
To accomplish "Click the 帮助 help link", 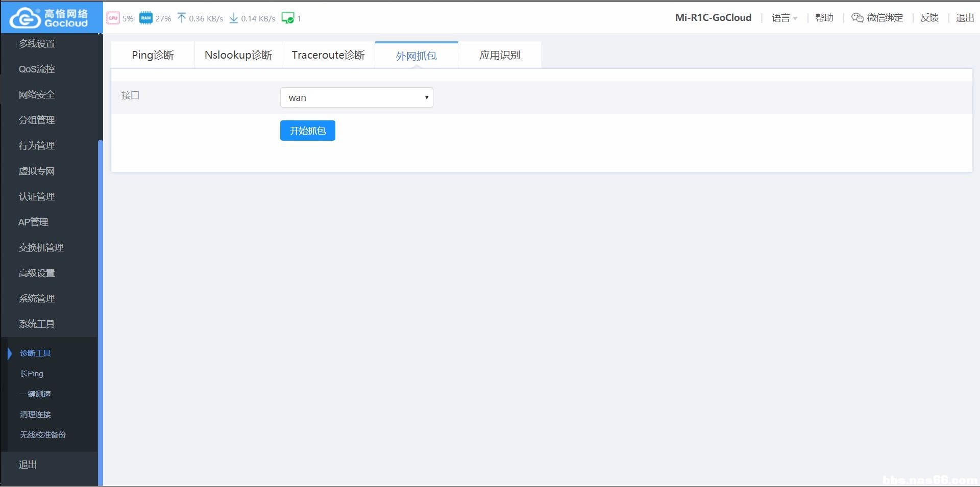I will click(x=824, y=18).
